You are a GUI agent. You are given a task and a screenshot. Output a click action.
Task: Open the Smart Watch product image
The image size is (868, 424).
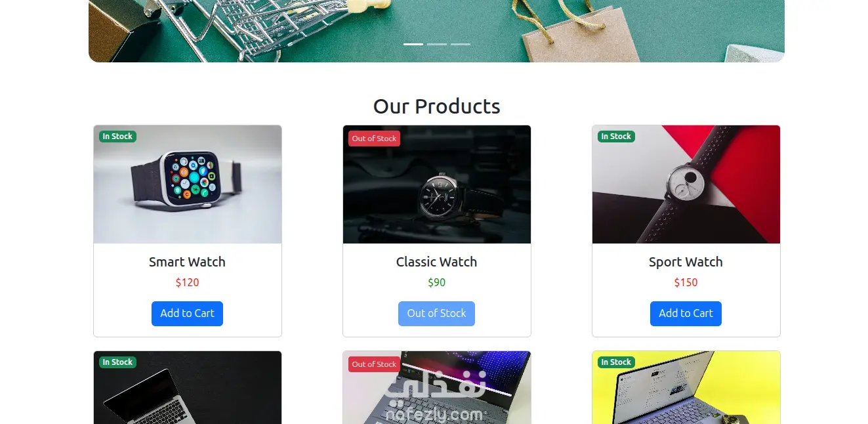pyautogui.click(x=188, y=184)
